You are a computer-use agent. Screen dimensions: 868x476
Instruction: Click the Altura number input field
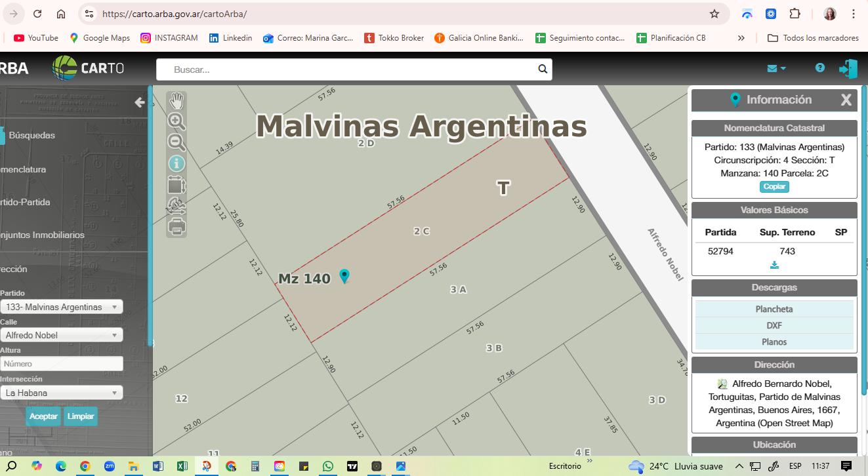coord(62,364)
